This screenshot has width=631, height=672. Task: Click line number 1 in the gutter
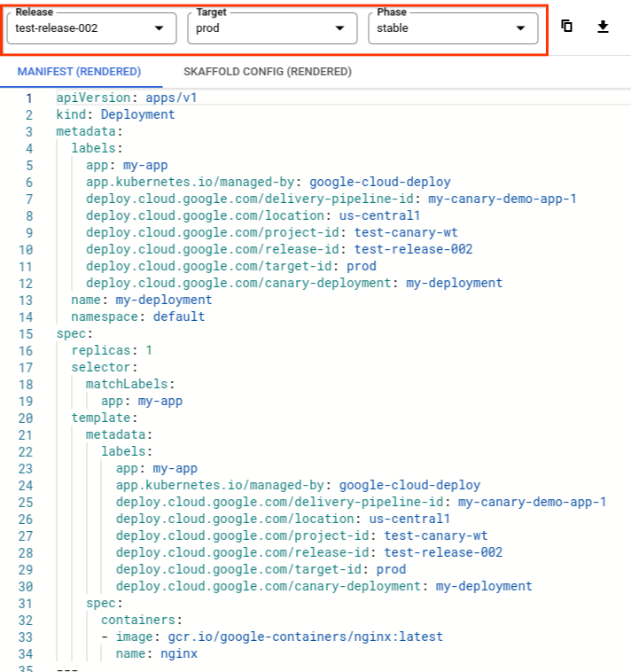click(x=28, y=98)
